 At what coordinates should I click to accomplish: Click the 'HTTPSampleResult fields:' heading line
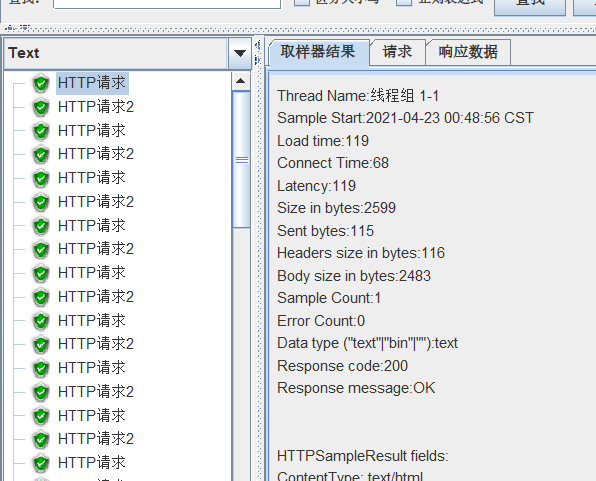point(363,456)
